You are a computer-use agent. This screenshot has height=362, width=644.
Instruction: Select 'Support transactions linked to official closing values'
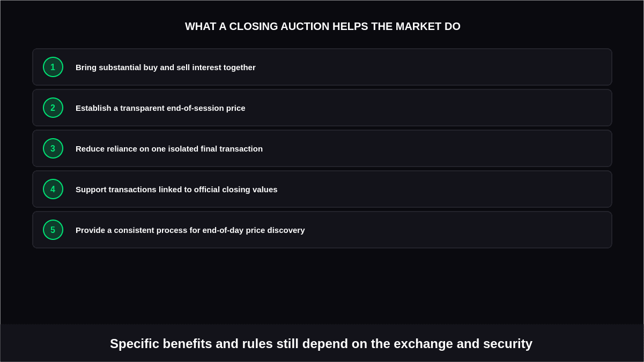[176, 190]
